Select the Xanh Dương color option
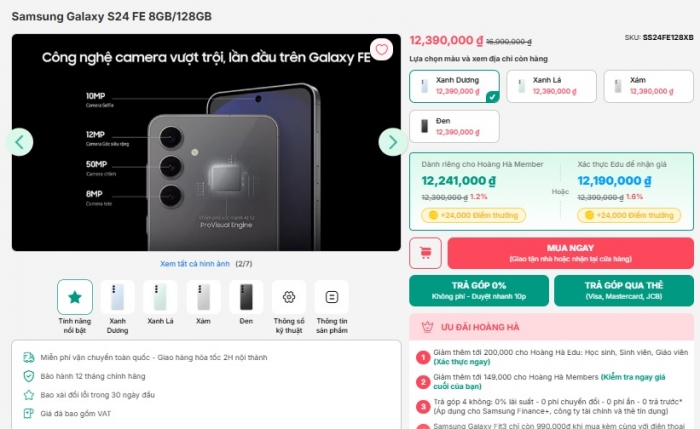Image resolution: width=700 pixels, height=429 pixels. (x=454, y=86)
